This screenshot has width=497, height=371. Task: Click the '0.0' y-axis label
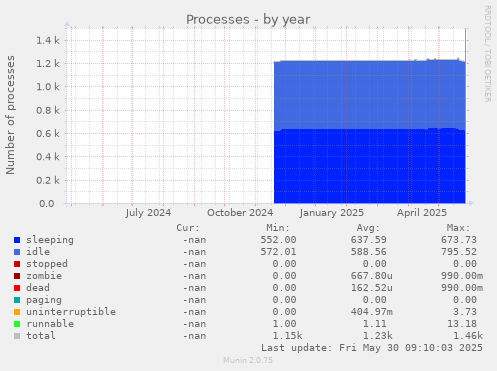click(47, 204)
